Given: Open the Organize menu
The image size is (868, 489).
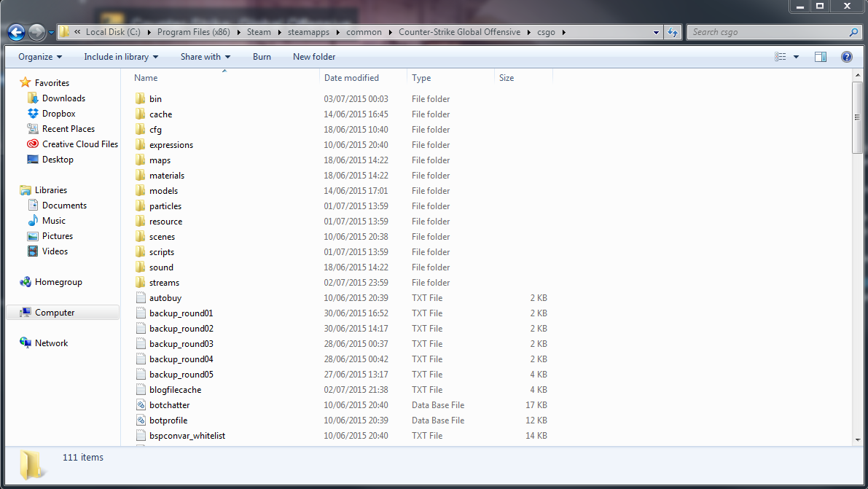Looking at the screenshot, I should (40, 57).
